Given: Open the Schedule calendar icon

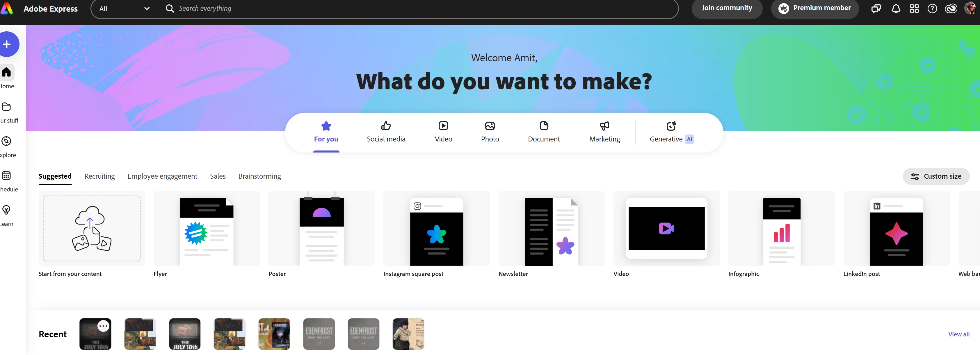Looking at the screenshot, I should 6,175.
